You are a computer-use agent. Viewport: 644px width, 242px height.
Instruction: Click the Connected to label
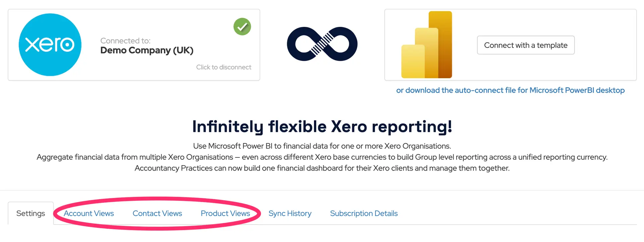125,41
